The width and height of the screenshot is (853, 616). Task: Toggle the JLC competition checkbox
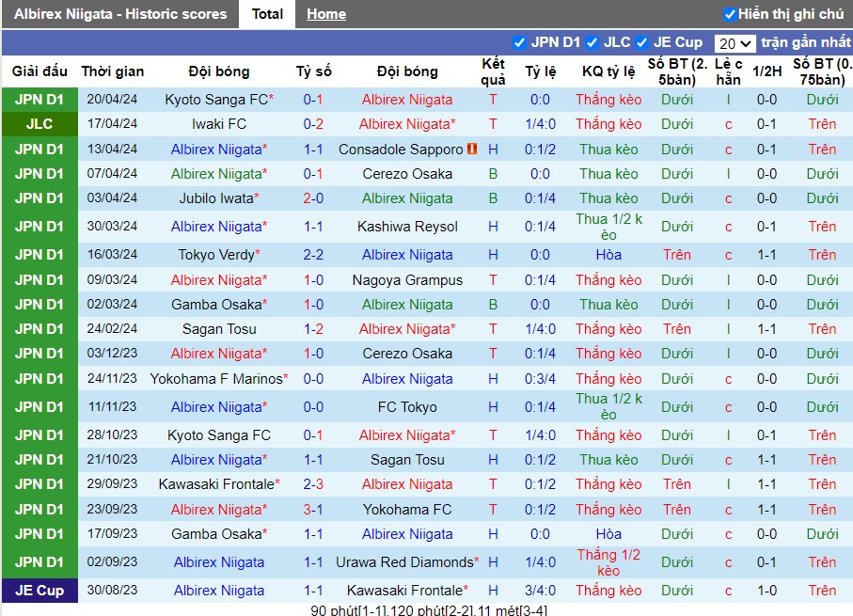point(592,42)
